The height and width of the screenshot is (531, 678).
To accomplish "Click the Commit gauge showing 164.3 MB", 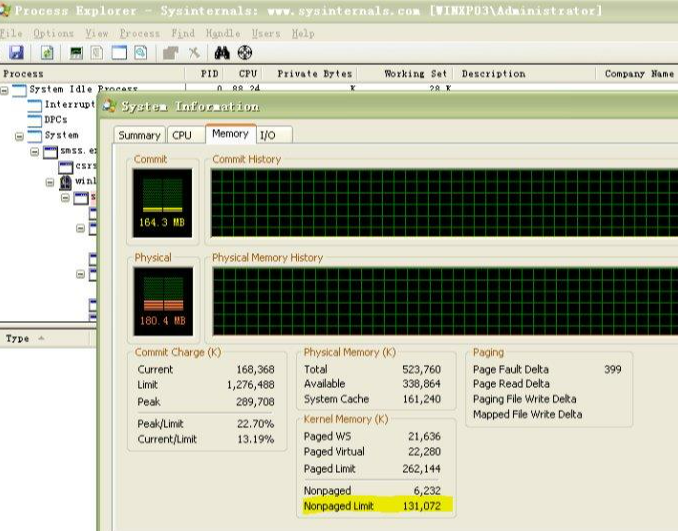I will click(x=162, y=203).
